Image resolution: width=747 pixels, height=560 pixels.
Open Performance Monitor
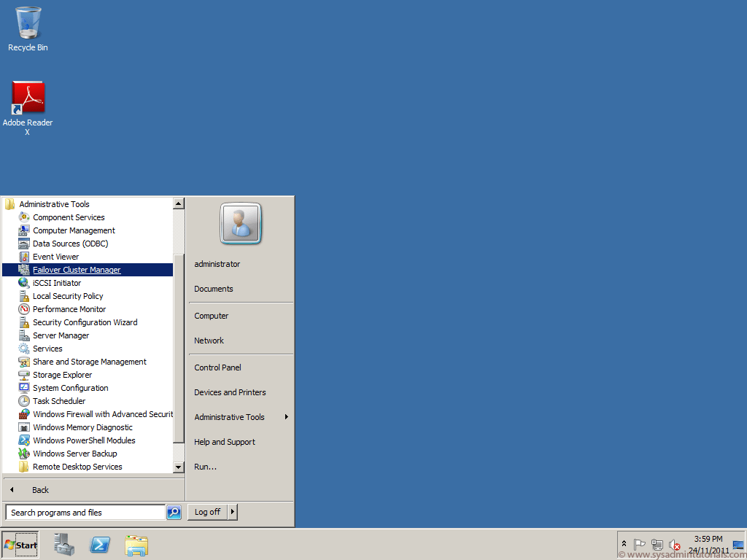(69, 309)
